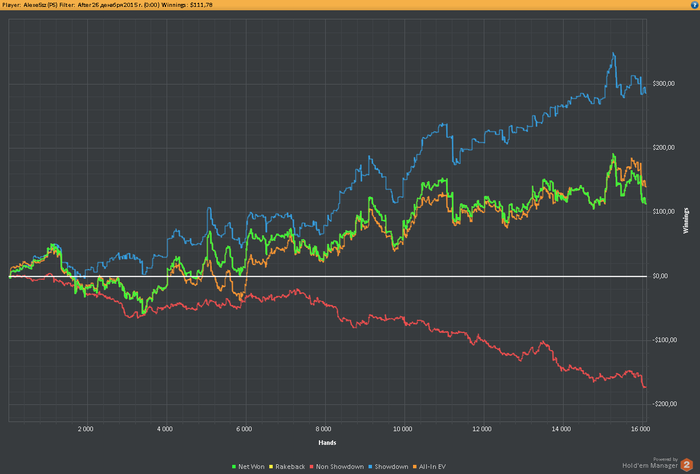Click the blue Showdown legend swatch
Viewport: 700px width, 474px height.
tap(371, 467)
